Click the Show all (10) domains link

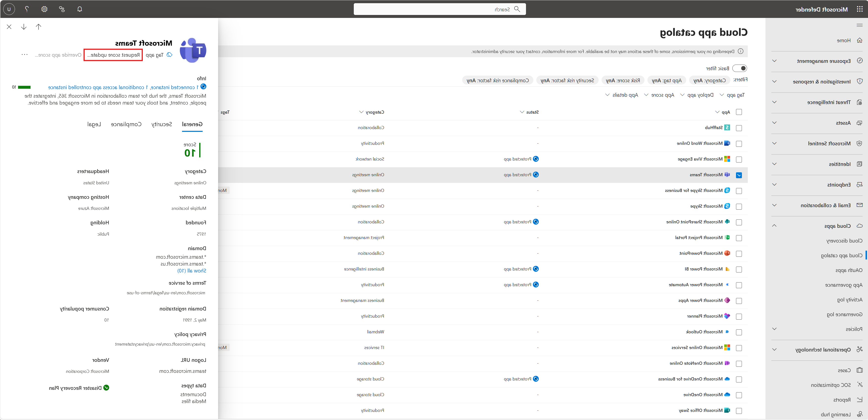(192, 271)
